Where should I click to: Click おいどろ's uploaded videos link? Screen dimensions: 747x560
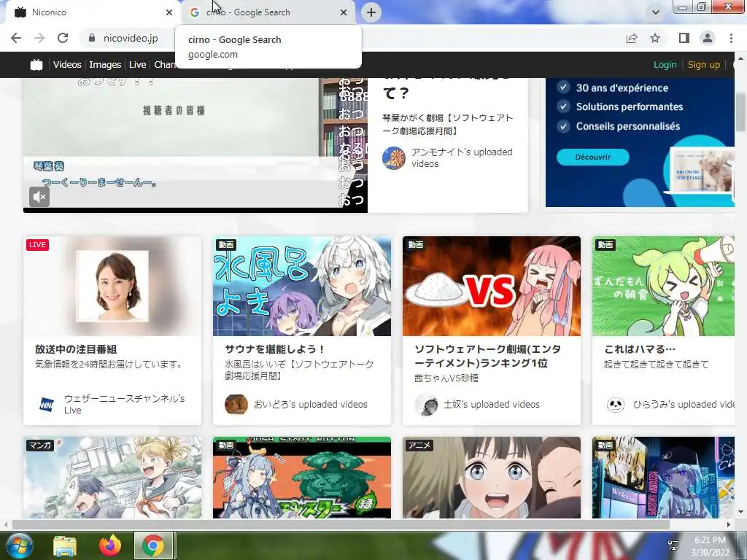pyautogui.click(x=311, y=404)
